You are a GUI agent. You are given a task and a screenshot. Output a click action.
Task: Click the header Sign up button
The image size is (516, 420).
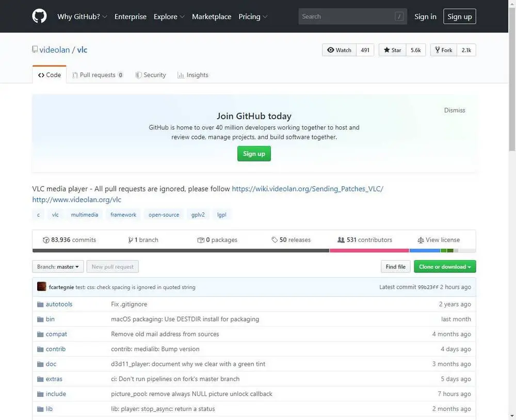[459, 17]
